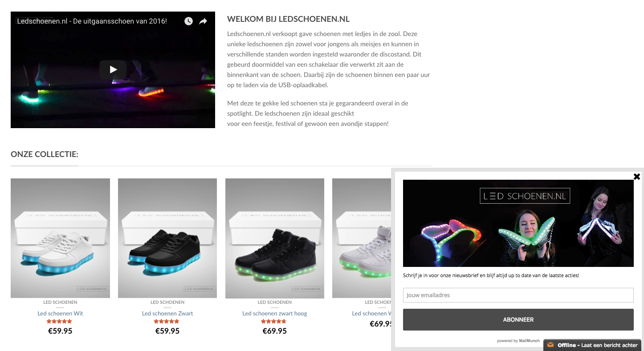
Task: Open the video title link at top of player
Action: pos(92,21)
